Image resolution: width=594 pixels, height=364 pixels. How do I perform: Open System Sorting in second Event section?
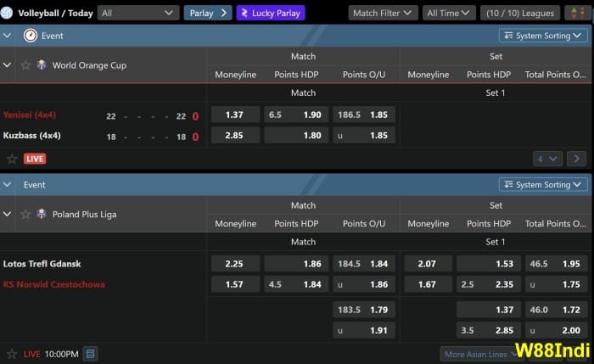click(543, 184)
